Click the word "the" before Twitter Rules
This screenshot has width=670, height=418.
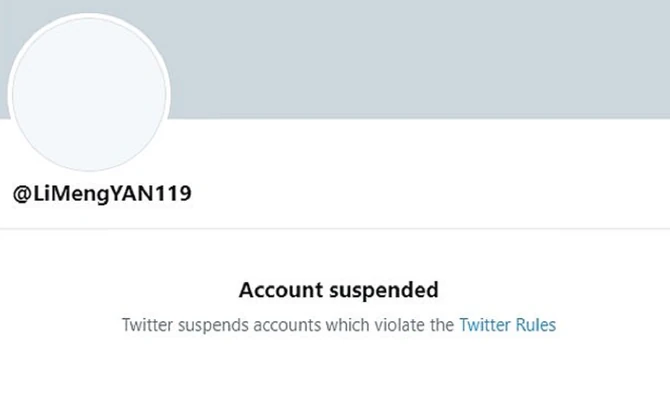tap(441, 325)
